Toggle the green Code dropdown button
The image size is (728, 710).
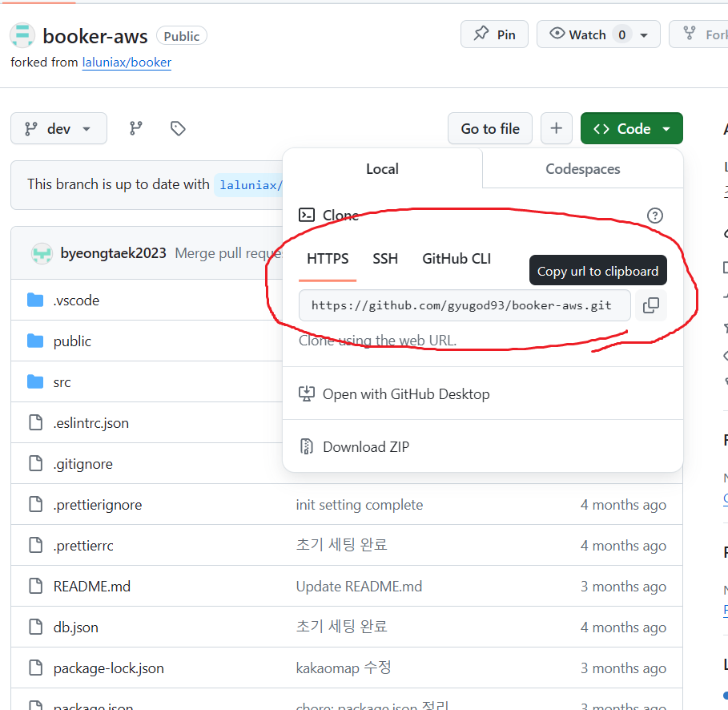coord(631,128)
